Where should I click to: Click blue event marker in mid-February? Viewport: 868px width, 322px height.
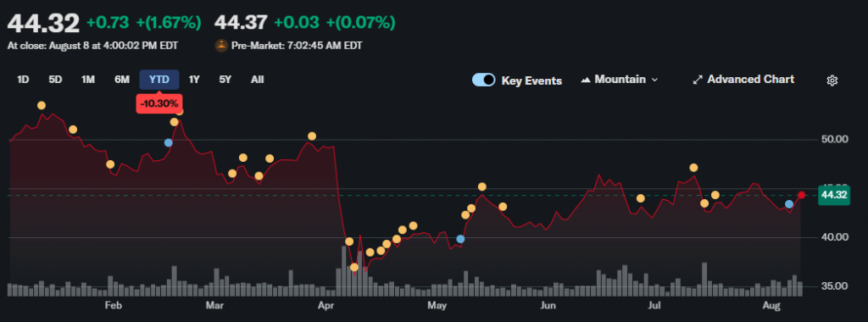[x=169, y=142]
